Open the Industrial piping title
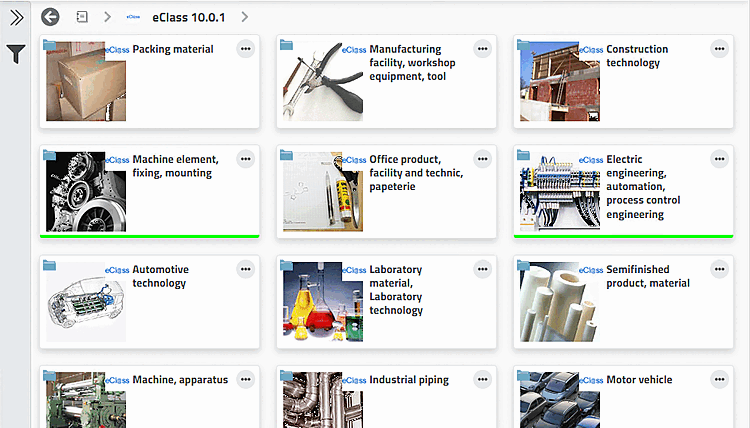750x428 pixels. coord(409,380)
